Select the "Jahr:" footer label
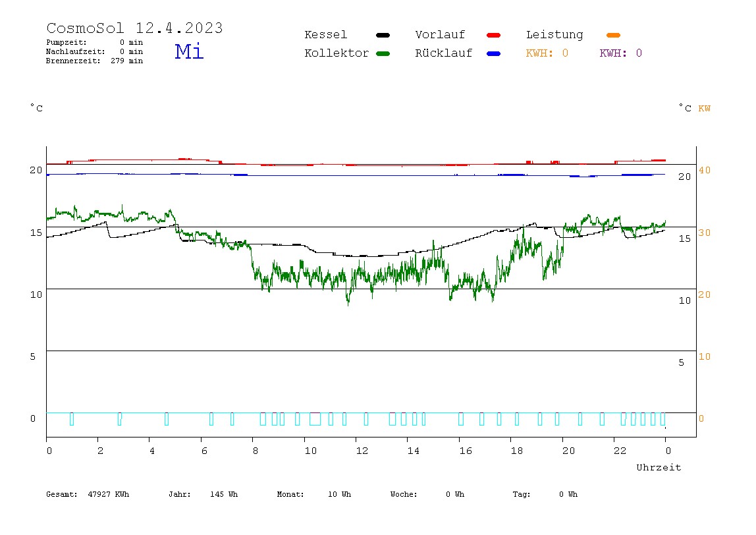Image resolution: width=756 pixels, height=535 pixels. coord(179,494)
